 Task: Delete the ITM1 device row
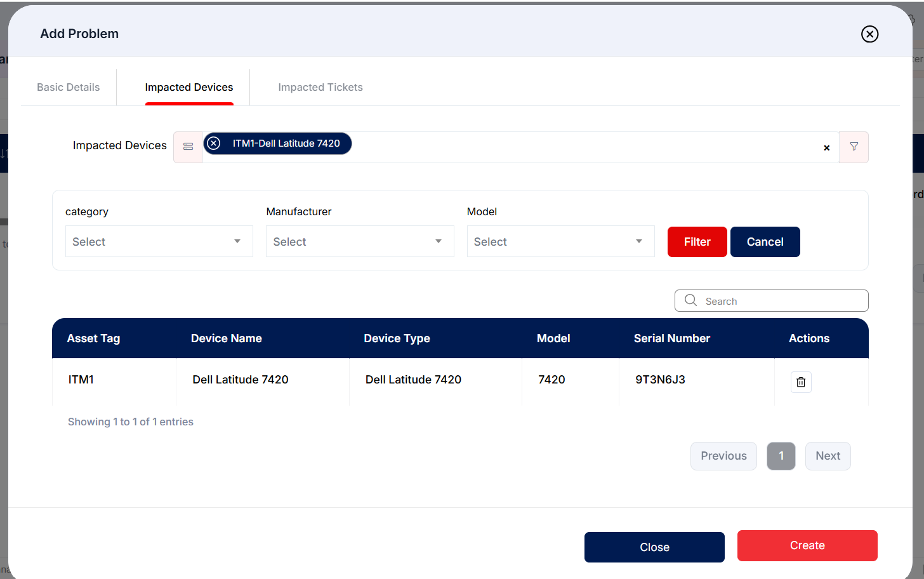tap(801, 382)
